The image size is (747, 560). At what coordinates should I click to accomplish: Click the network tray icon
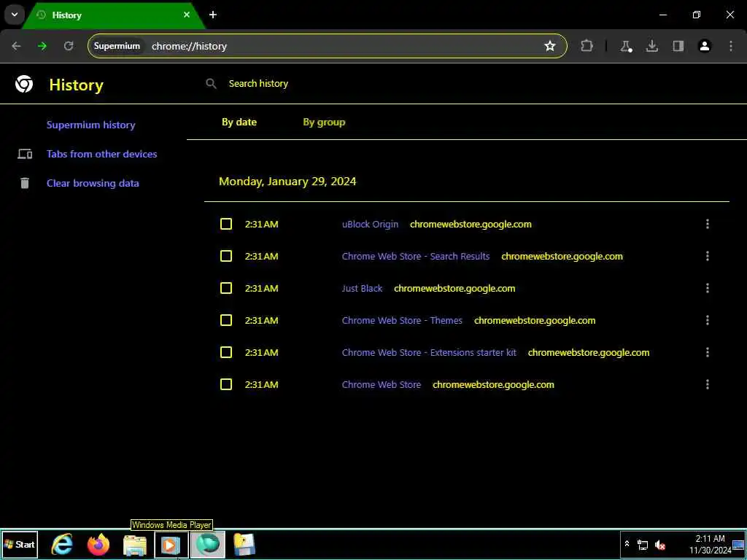coord(643,545)
